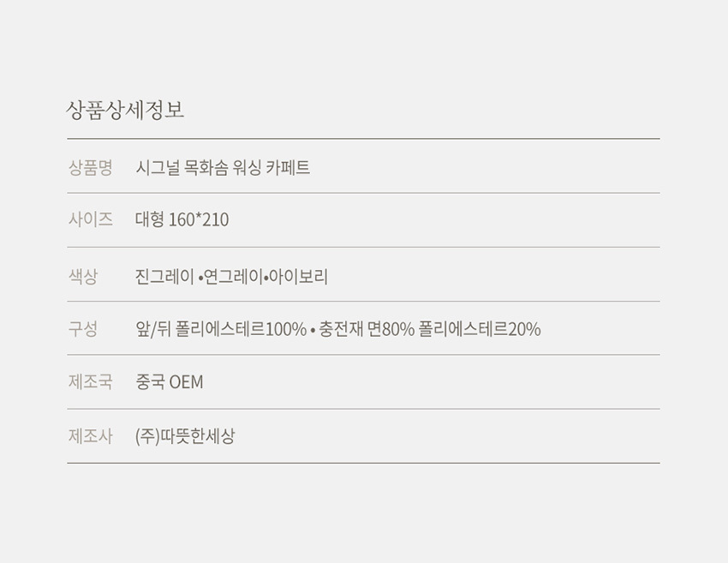Select the OEM text
The height and width of the screenshot is (563, 728).
coord(187,382)
